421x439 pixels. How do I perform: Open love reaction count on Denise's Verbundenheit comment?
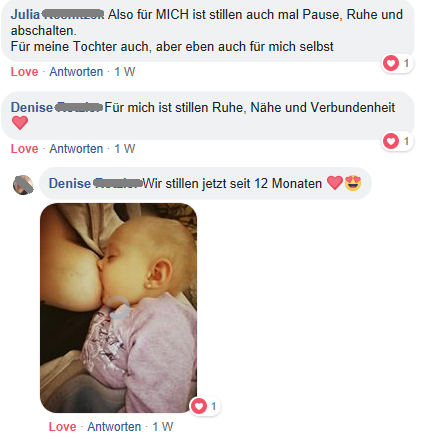click(397, 141)
